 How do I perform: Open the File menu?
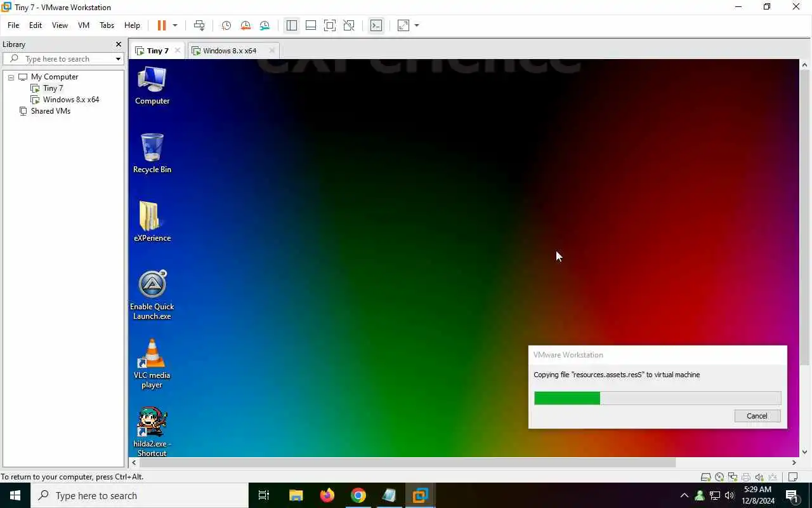[x=13, y=25]
